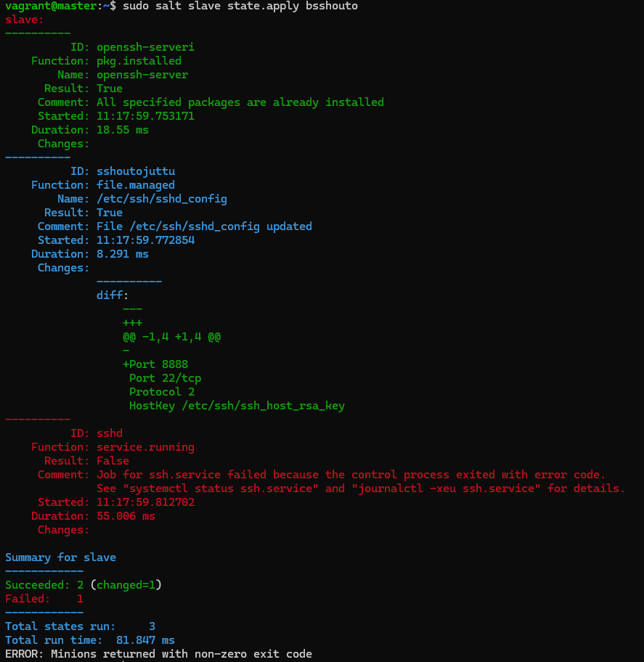
Task: Click the HostKey ssh_host_rsa_key line
Action: (237, 406)
